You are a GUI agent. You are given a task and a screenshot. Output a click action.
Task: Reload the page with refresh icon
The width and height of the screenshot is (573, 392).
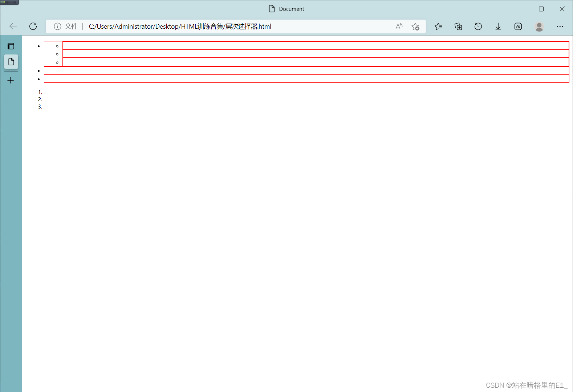[33, 26]
